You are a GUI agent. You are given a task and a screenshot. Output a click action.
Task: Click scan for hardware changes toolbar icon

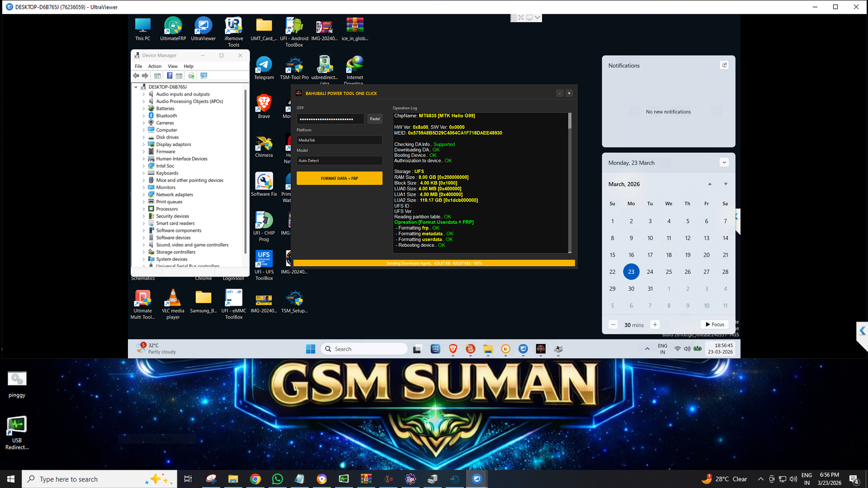204,76
